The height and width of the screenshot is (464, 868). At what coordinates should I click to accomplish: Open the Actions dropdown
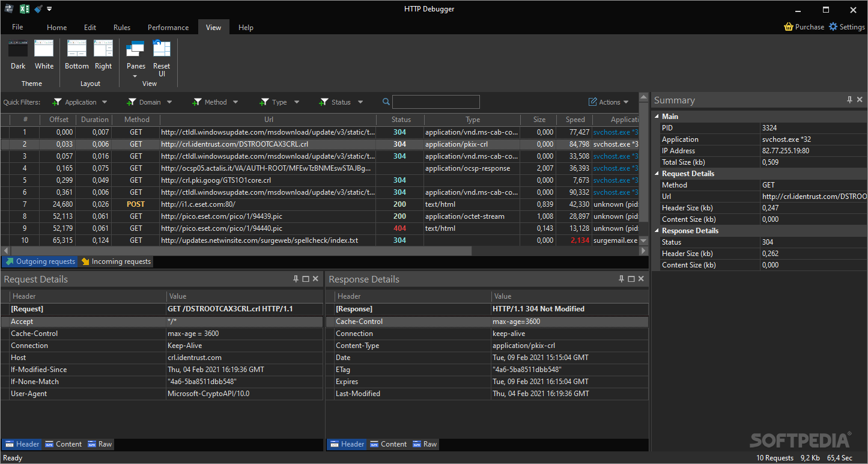click(609, 102)
